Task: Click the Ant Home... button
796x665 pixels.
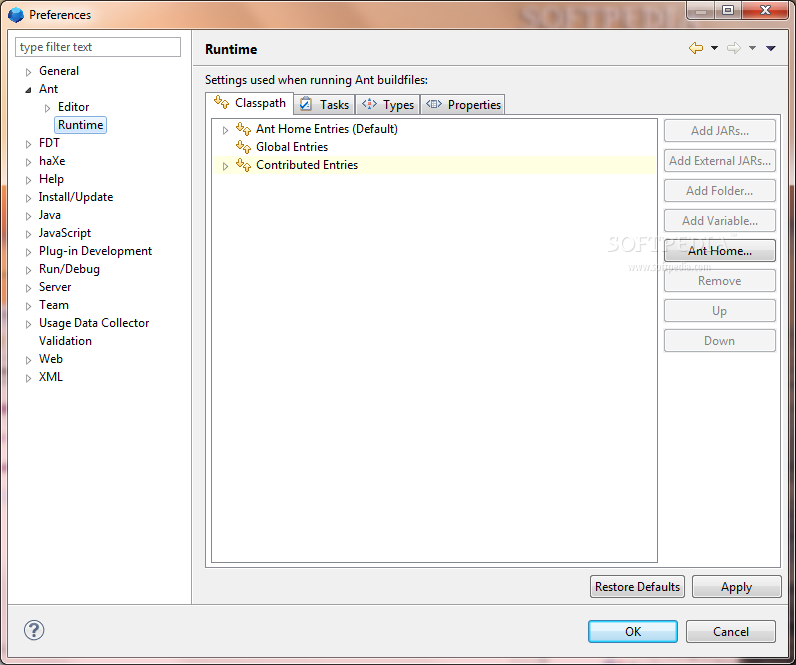Action: click(719, 251)
